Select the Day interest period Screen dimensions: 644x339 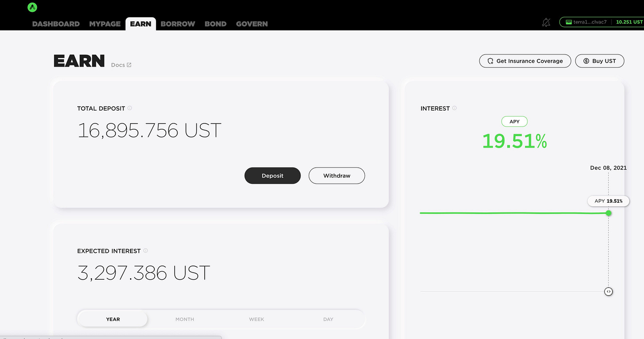tap(328, 319)
